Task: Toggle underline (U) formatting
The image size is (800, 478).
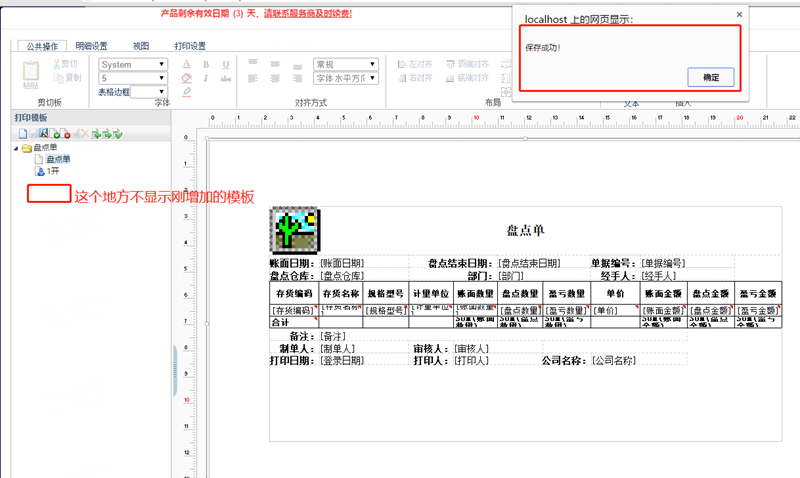Action: pos(226,65)
